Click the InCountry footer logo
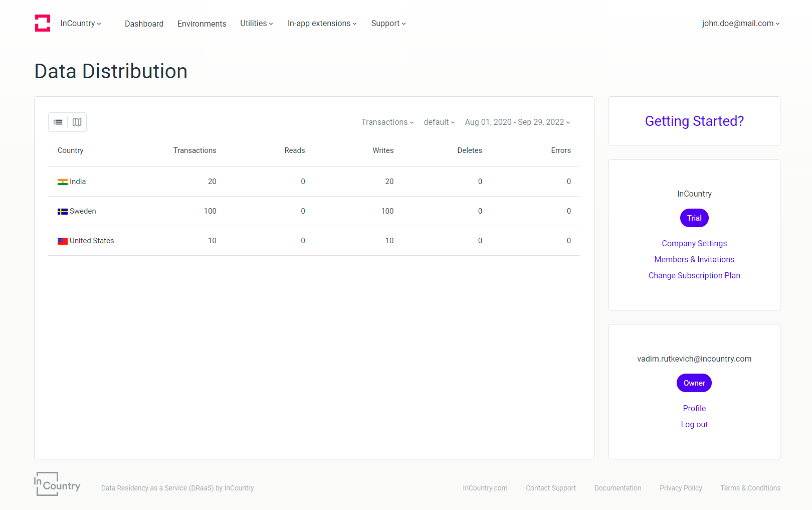Screen dimensions: 812x510 pyautogui.click(x=57, y=484)
